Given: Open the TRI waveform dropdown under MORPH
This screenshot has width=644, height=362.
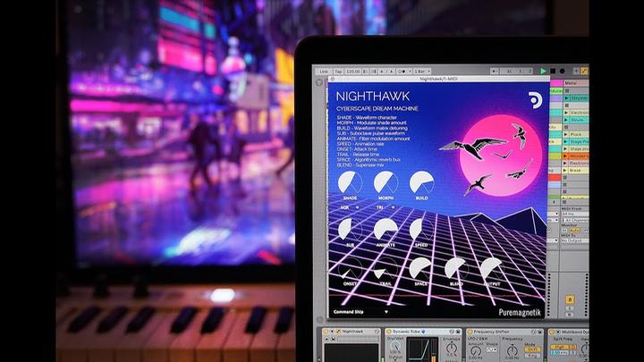Looking at the screenshot, I should (386, 207).
